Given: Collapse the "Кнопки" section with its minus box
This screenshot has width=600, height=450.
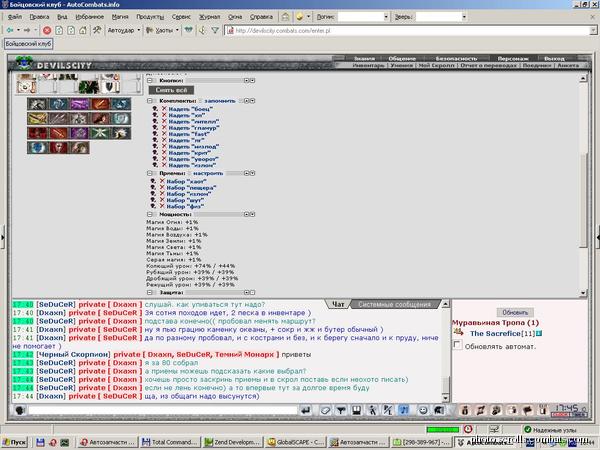Looking at the screenshot, I should 150,81.
